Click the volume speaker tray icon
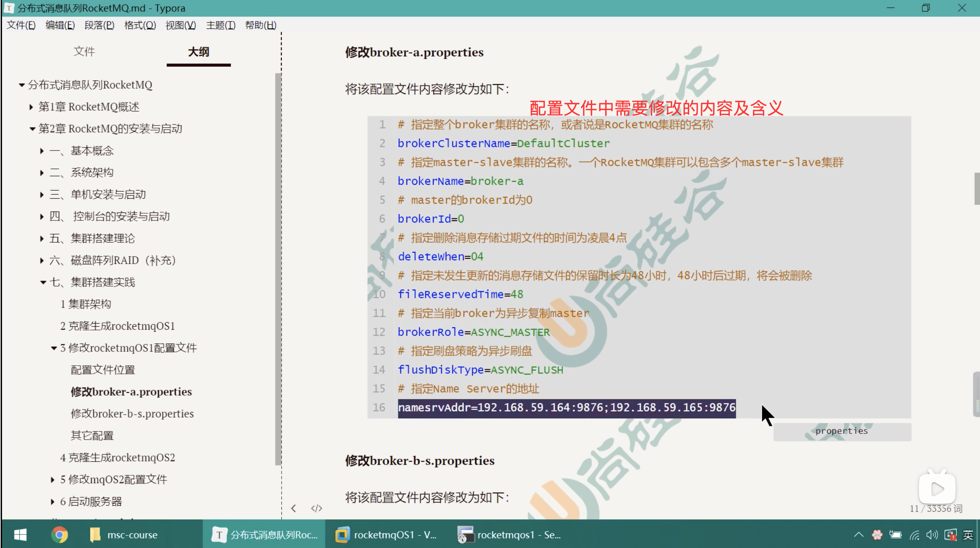980x548 pixels. pyautogui.click(x=932, y=535)
